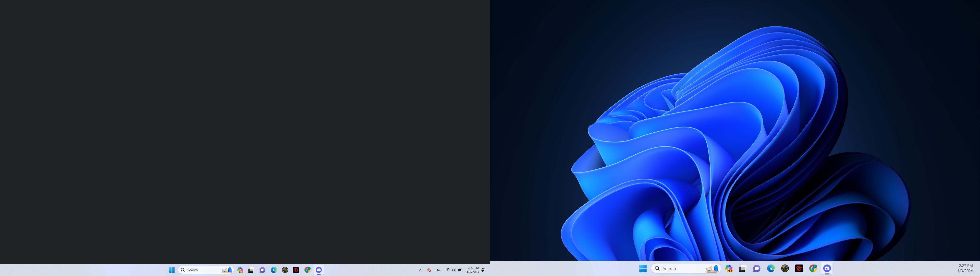Open Start menu on dark-screen monitor's taskbar
This screenshot has height=276, width=980.
click(x=171, y=270)
